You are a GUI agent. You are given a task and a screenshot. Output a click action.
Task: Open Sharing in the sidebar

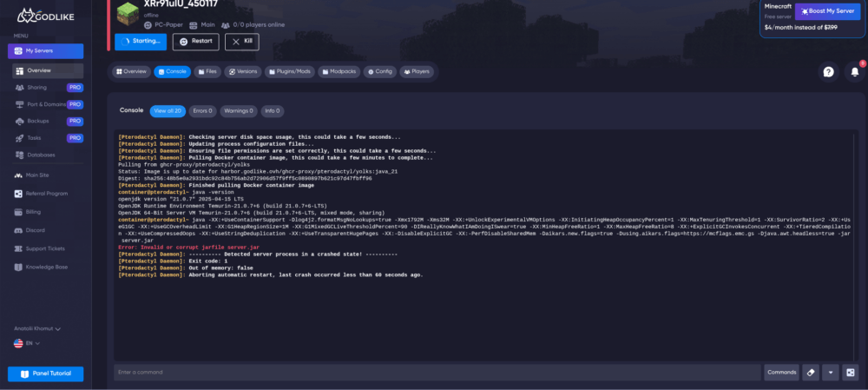click(x=37, y=88)
